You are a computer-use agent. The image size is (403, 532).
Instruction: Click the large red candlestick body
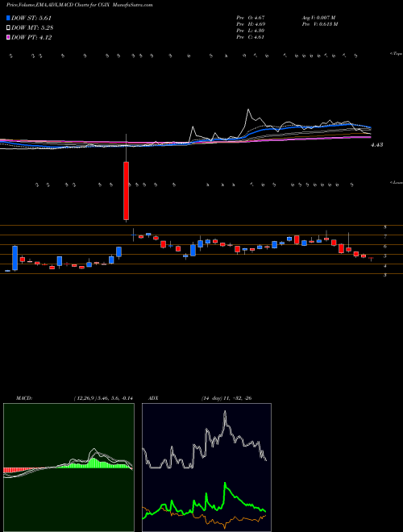click(127, 191)
